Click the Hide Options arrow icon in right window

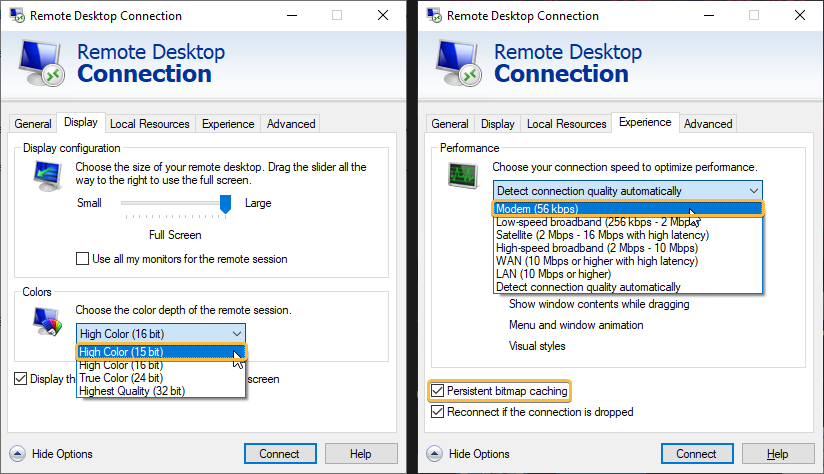point(434,454)
